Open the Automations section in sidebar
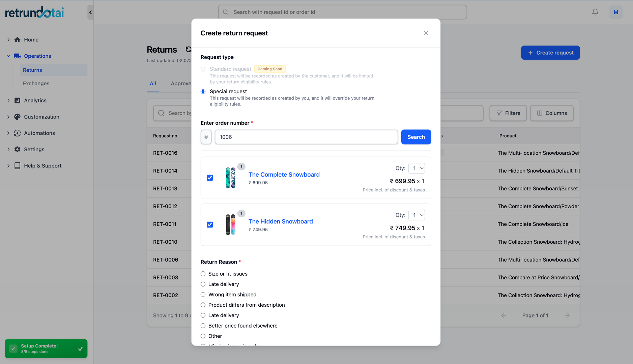This screenshot has height=364, width=633. click(39, 133)
